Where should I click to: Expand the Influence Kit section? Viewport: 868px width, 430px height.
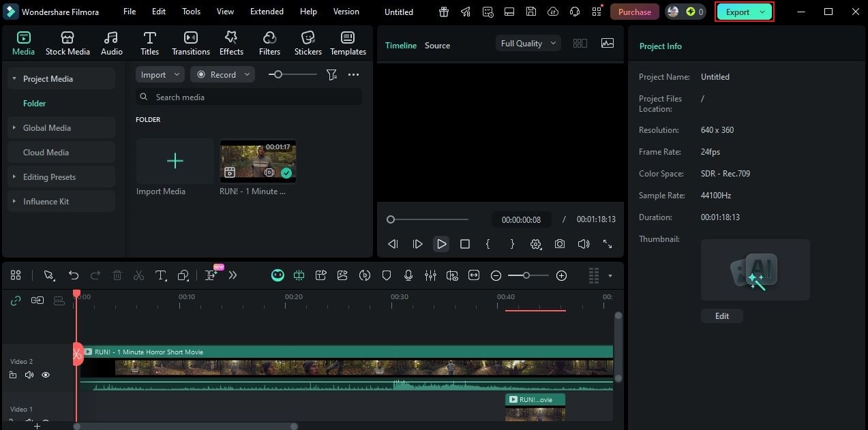(x=14, y=202)
